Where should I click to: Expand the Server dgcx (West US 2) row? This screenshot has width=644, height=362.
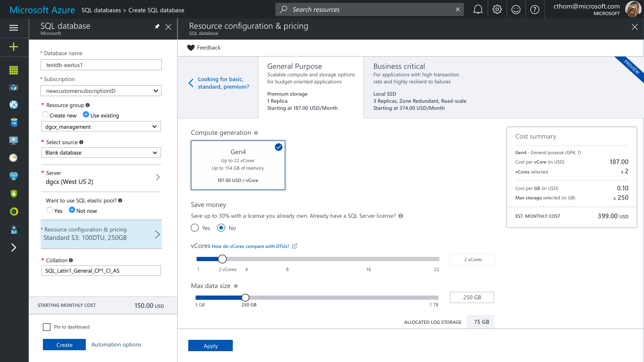point(101,177)
